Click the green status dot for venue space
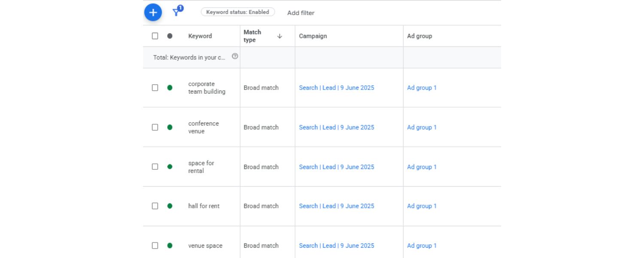This screenshot has height=258, width=644. 170,246
